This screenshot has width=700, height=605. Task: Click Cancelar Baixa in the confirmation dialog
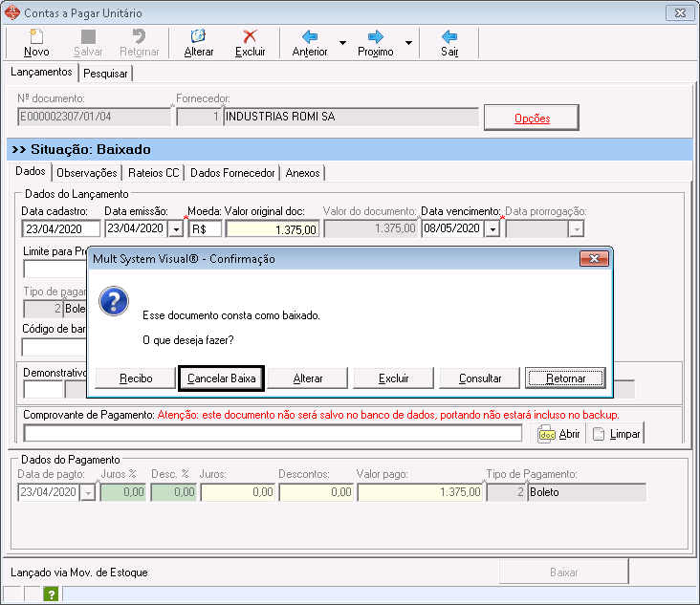(222, 378)
